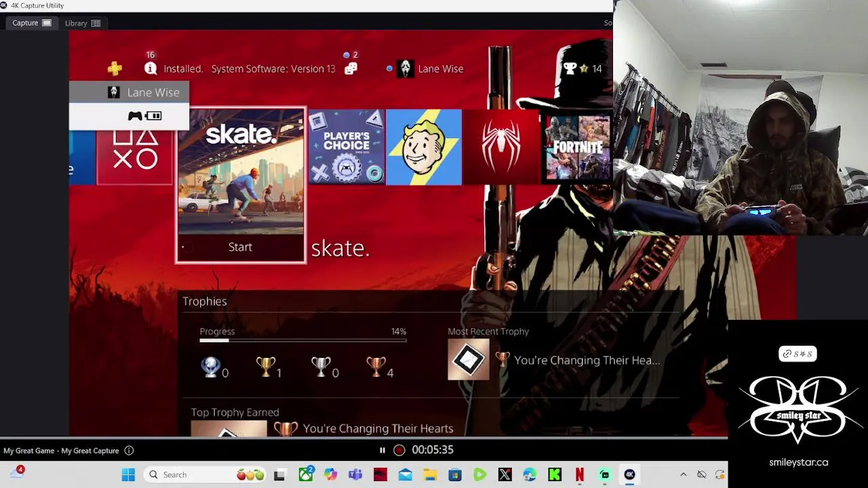The width and height of the screenshot is (868, 488).
Task: Open the Library tab
Action: pyautogui.click(x=83, y=23)
